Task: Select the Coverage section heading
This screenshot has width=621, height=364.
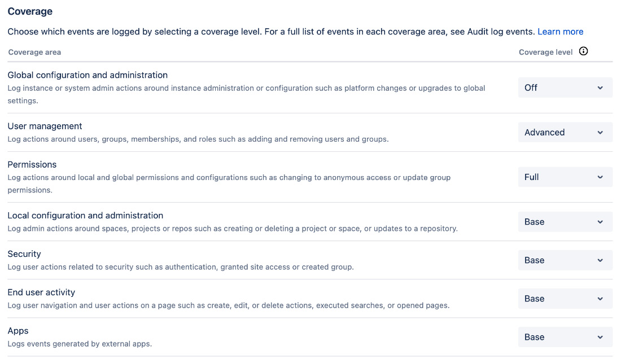Action: point(30,11)
